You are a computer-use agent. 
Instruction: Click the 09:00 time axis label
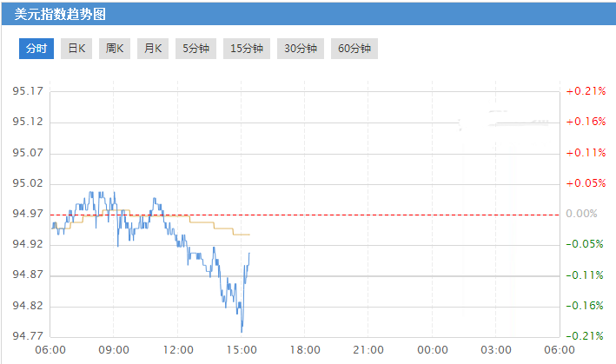pos(114,350)
